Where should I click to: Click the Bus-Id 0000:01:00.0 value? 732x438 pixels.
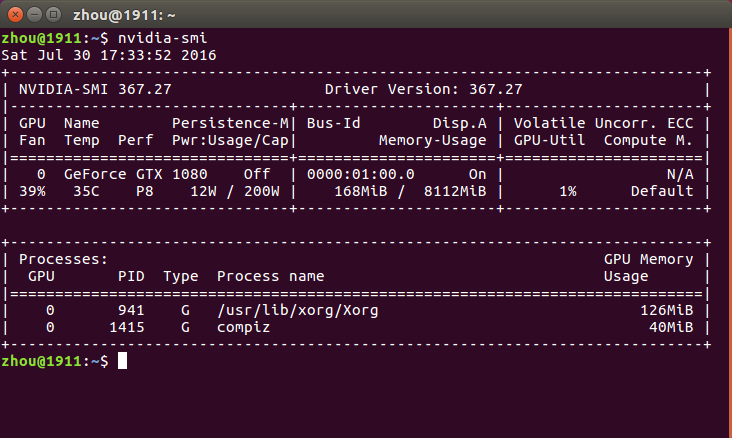360,174
